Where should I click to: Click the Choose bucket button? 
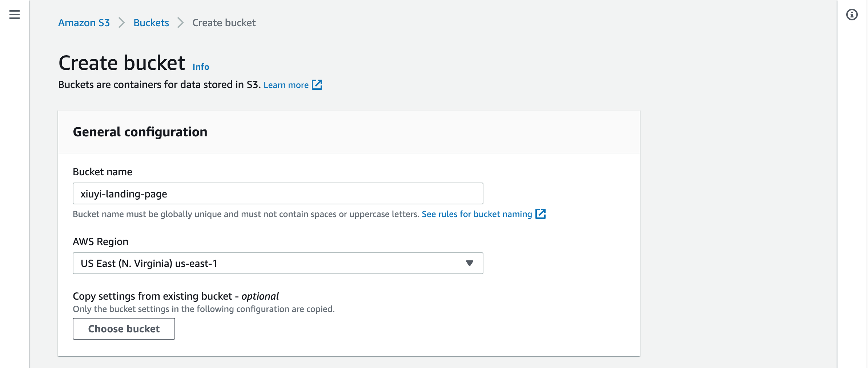(x=124, y=329)
